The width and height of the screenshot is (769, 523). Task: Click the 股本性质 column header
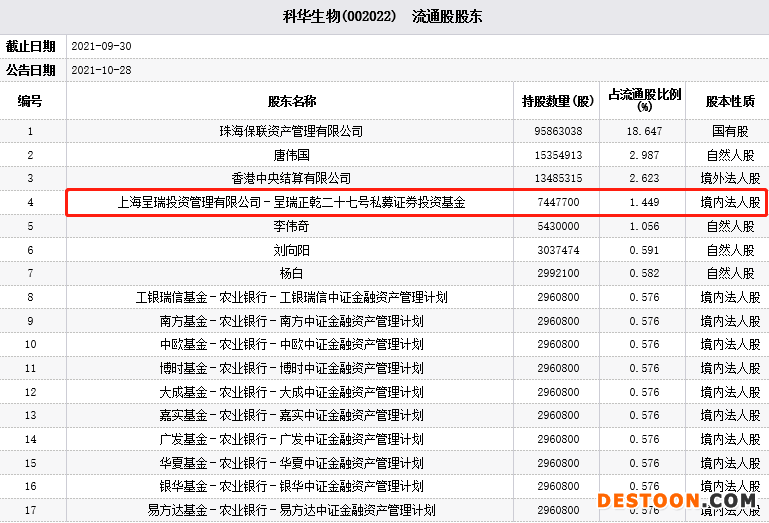point(730,101)
